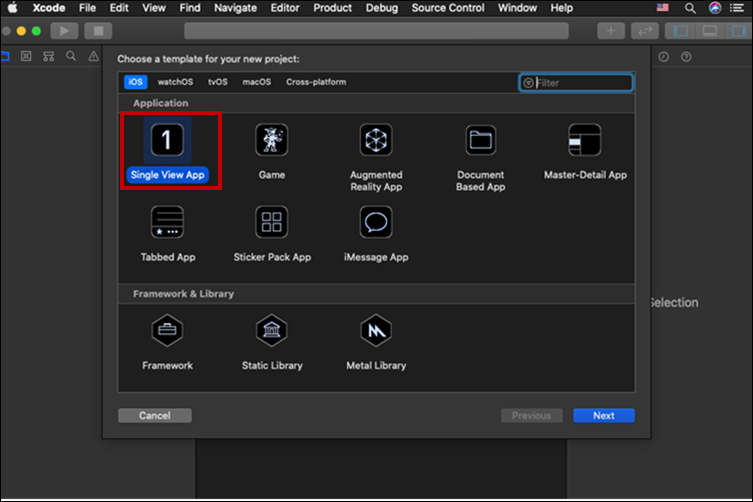
Task: Show the Symbol navigator
Action: 49,56
